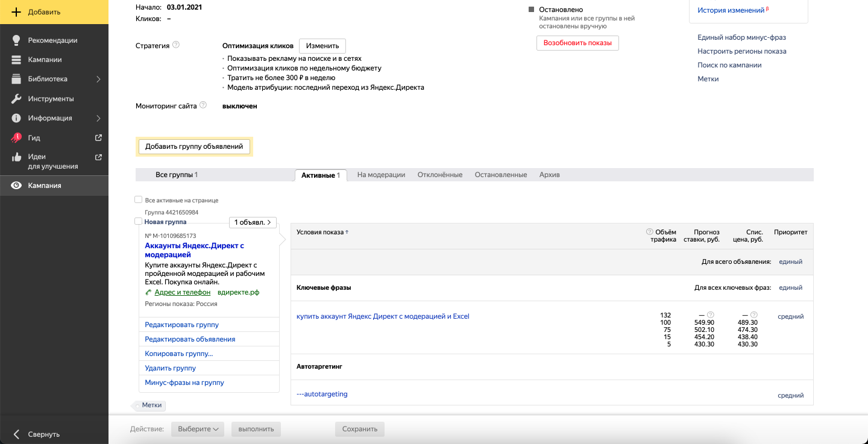Viewport: 868px width, 444px height.
Task: Click Возобновить показы button
Action: point(577,43)
